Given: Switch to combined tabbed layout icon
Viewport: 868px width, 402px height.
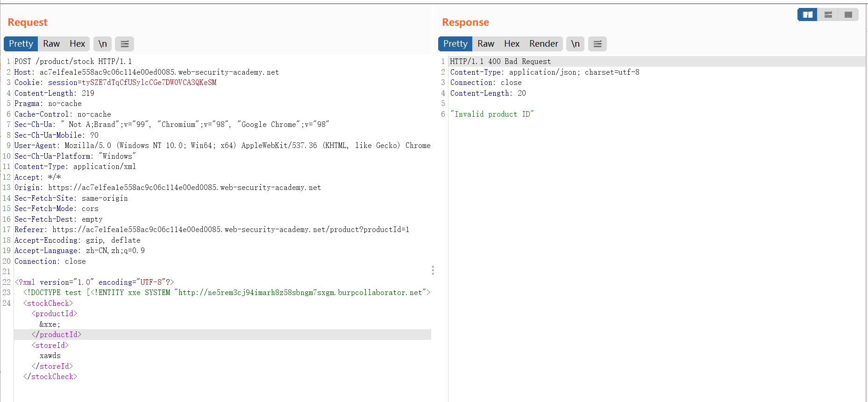Looking at the screenshot, I should pos(848,15).
